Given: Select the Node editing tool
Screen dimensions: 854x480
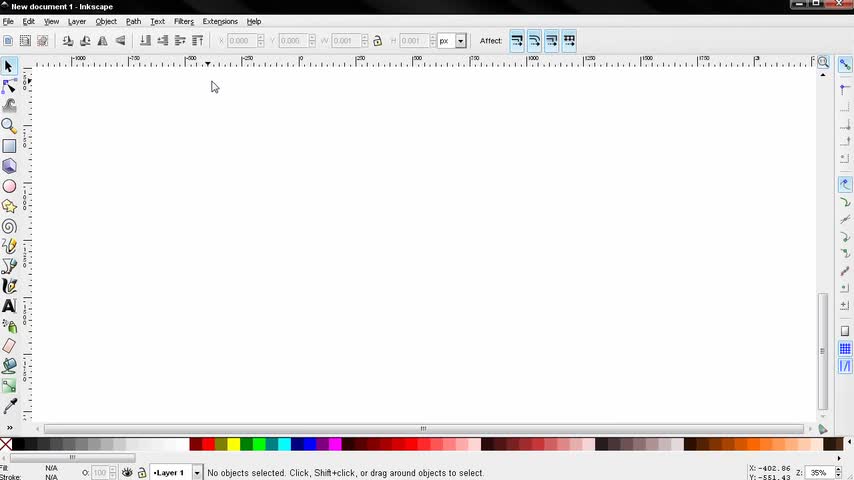Looking at the screenshot, I should pyautogui.click(x=9, y=86).
